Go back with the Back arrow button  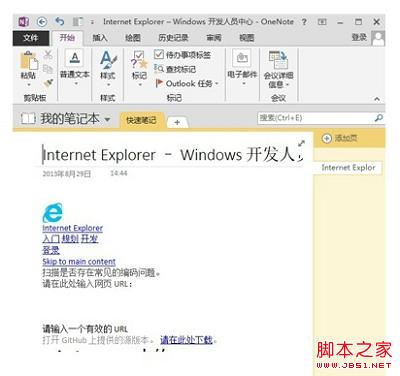(42, 22)
